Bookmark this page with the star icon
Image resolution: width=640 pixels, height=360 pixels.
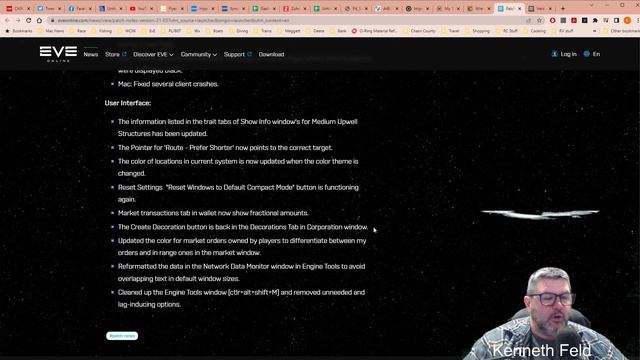[539, 20]
